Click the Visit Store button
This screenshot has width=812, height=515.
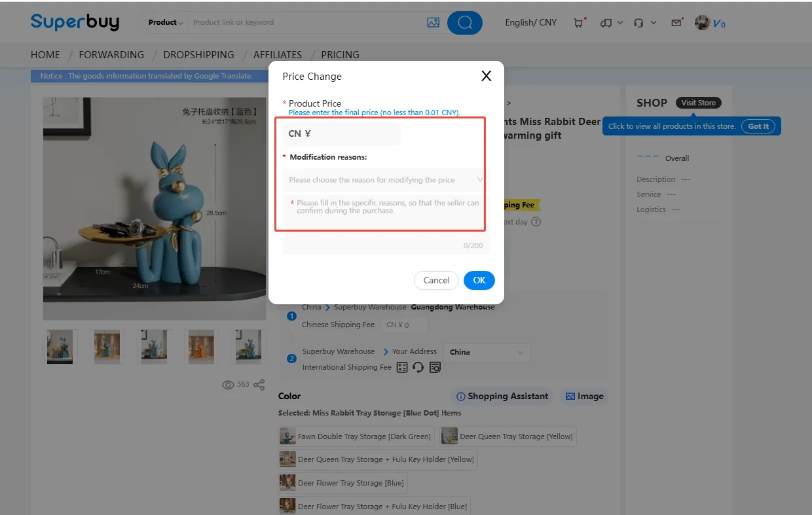698,103
